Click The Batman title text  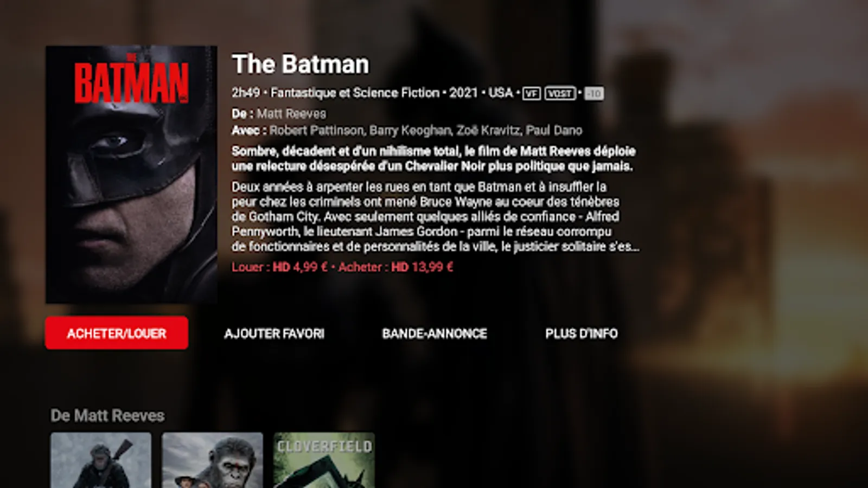coord(301,64)
